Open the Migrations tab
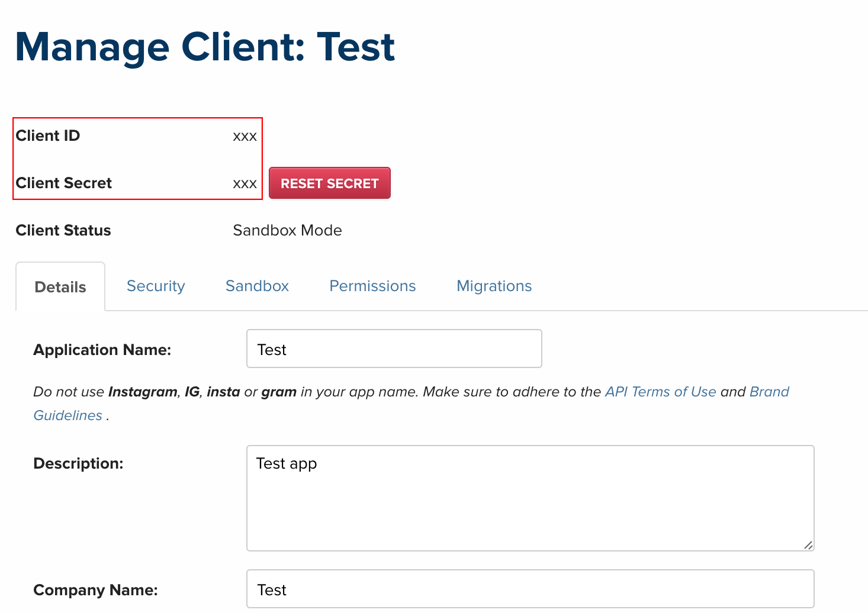The image size is (868, 613). [x=494, y=286]
